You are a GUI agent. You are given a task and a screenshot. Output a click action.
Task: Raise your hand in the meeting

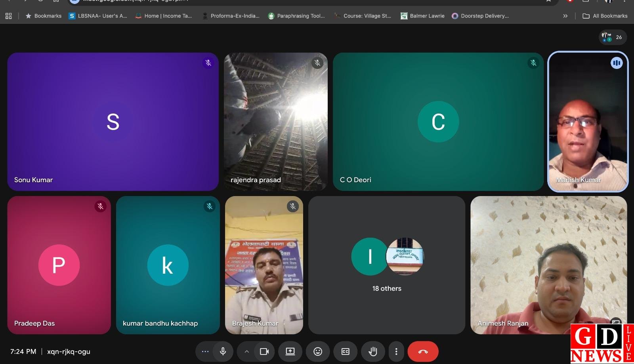(x=372, y=351)
